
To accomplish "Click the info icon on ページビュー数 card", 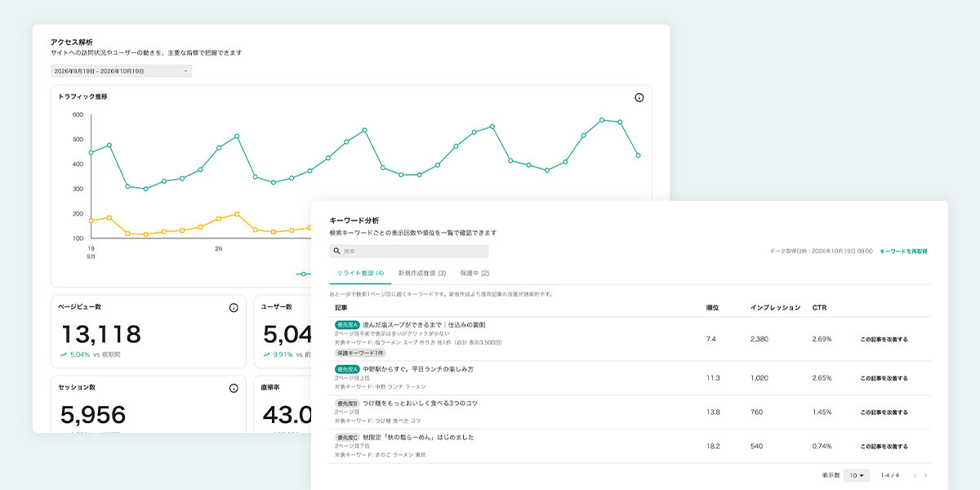I will pyautogui.click(x=234, y=308).
